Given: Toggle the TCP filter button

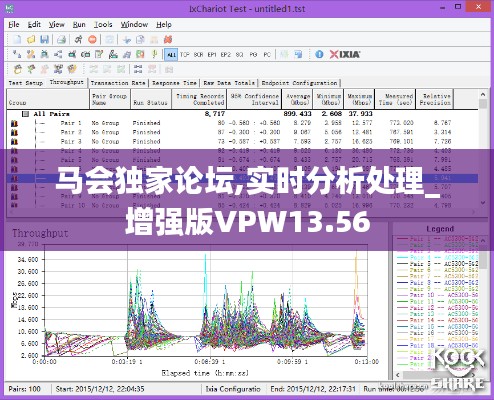Looking at the screenshot, I should [185, 54].
